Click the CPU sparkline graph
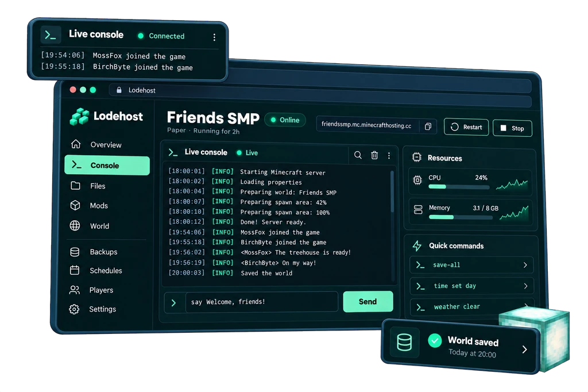This screenshot has height=392, width=588. [512, 184]
